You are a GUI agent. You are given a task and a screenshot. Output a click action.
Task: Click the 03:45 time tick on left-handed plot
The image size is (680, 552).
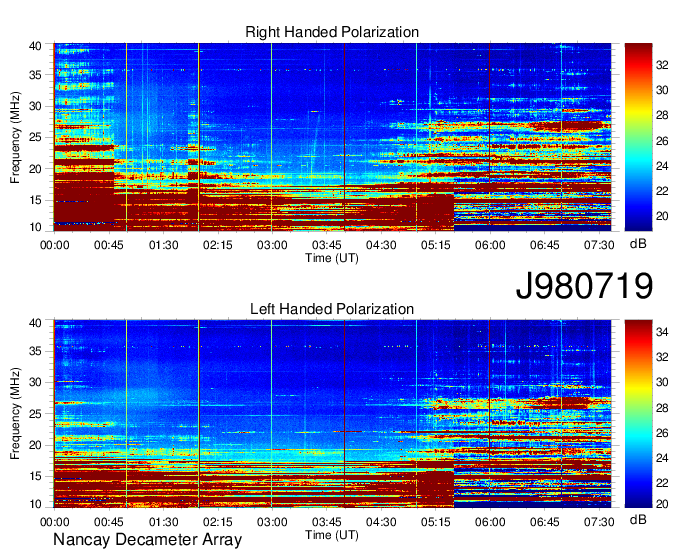coord(327,522)
